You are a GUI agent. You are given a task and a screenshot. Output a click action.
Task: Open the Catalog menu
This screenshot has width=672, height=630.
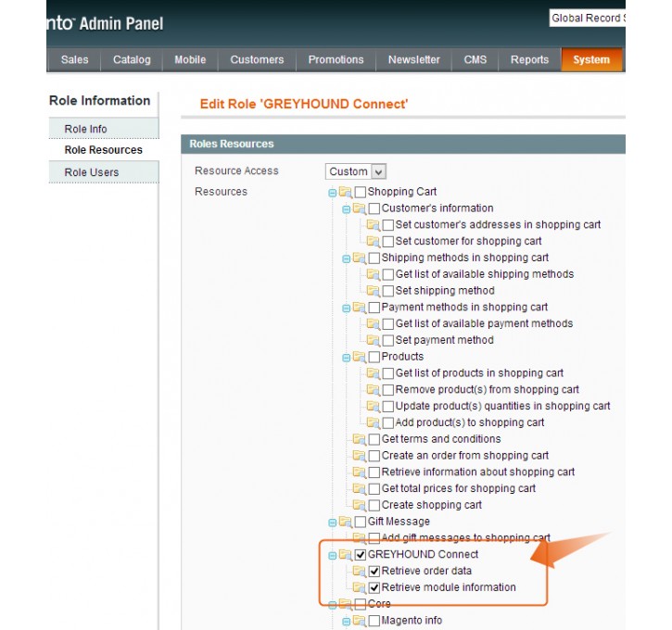click(132, 60)
